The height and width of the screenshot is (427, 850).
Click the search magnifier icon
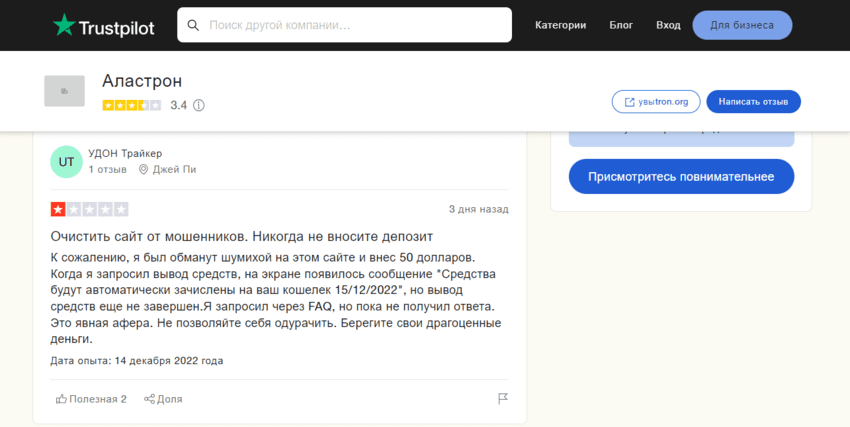pos(193,25)
